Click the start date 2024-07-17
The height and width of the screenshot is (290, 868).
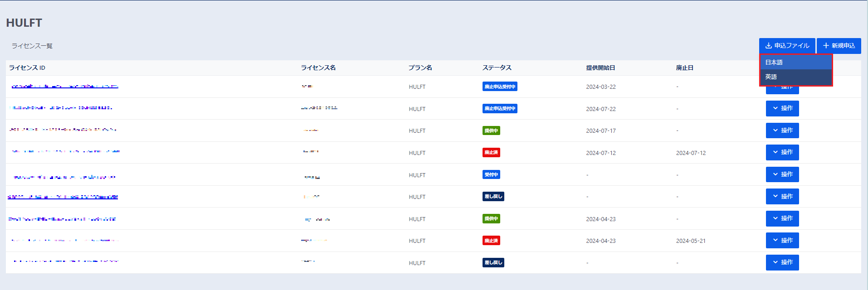point(601,131)
